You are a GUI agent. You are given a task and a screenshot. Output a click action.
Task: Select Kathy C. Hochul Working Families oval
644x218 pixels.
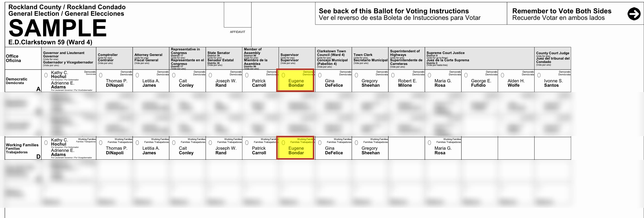[x=46, y=143]
